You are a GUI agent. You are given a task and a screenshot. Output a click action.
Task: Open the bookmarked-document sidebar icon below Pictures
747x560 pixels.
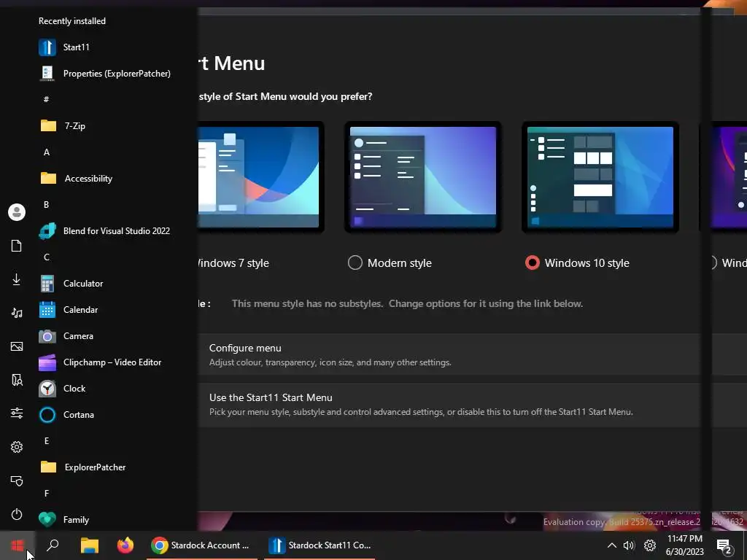coord(17,380)
